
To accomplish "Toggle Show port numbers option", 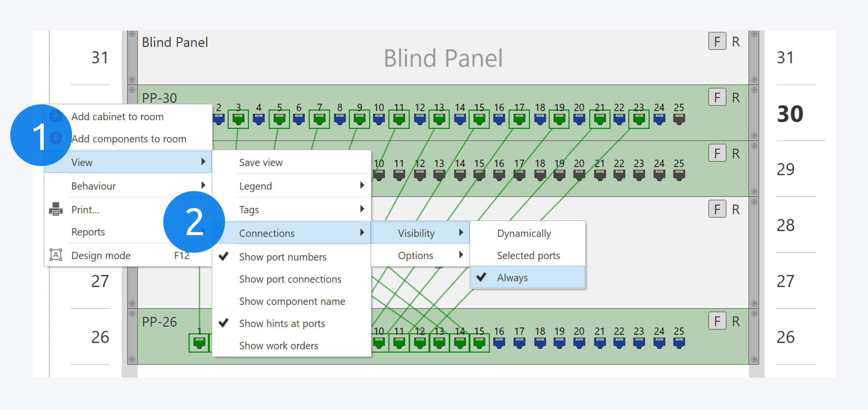I will [x=282, y=257].
